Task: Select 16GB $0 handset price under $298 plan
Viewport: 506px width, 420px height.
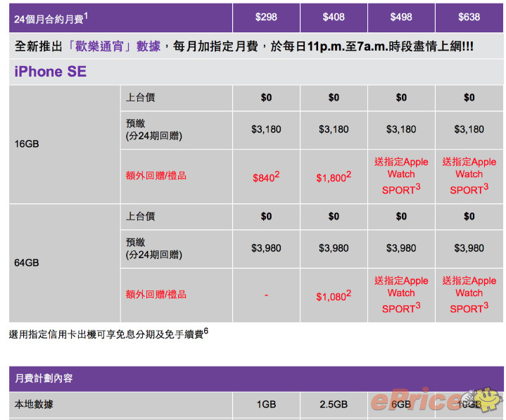Action: coord(266,97)
